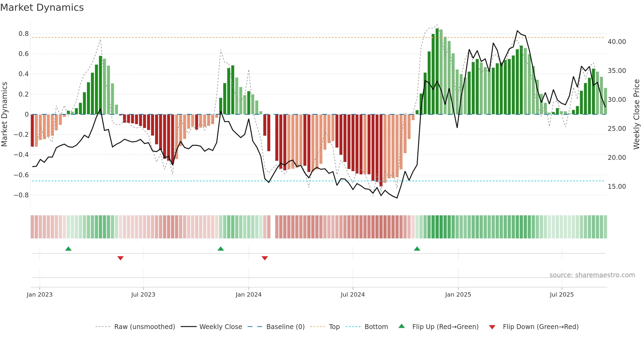
Task: Click the 35.00 price axis label
Action: click(617, 71)
